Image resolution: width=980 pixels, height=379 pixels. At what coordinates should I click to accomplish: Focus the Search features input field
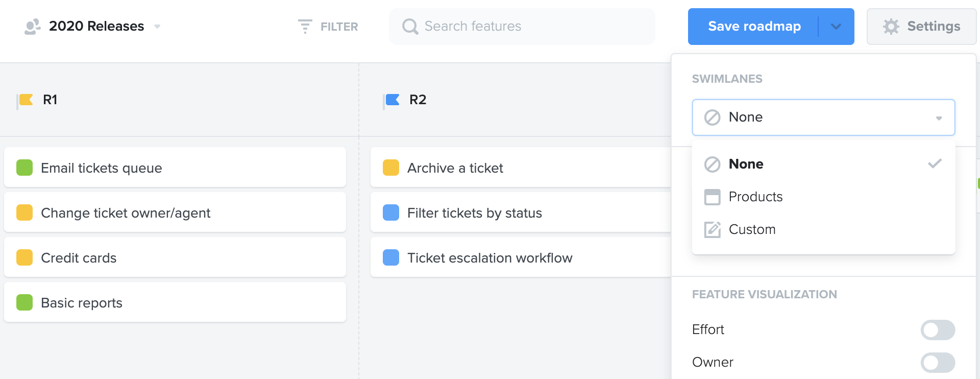(x=522, y=27)
